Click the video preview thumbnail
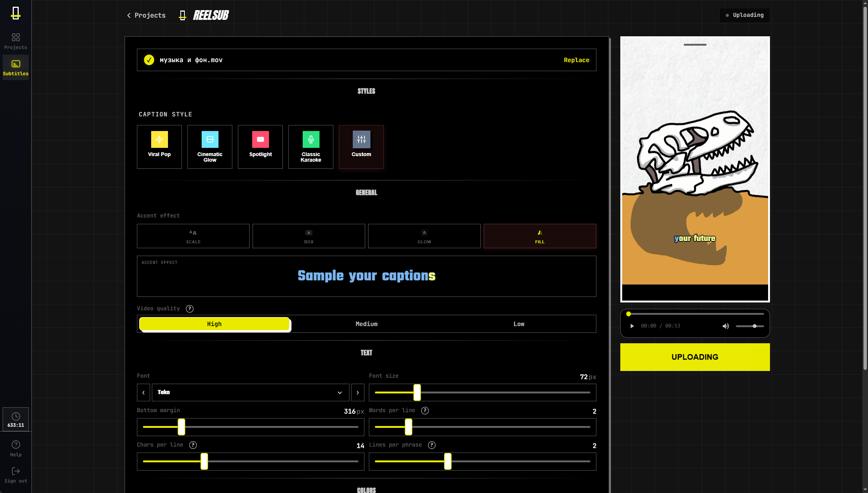 (695, 169)
